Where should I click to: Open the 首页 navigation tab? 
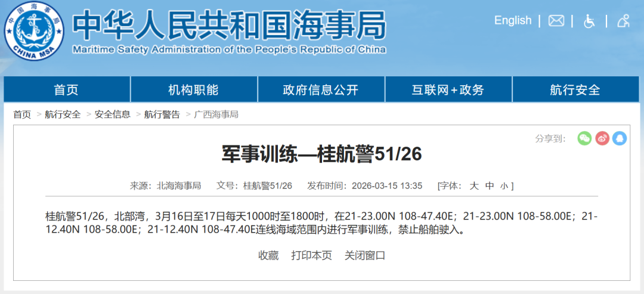tap(66, 90)
